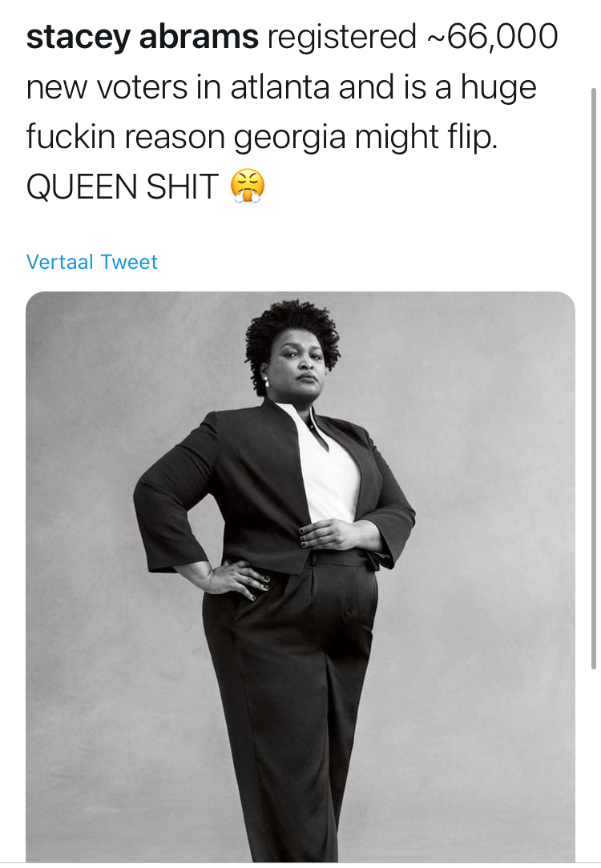
Task: Click the bold "stacey abrams" name
Action: 143,37
